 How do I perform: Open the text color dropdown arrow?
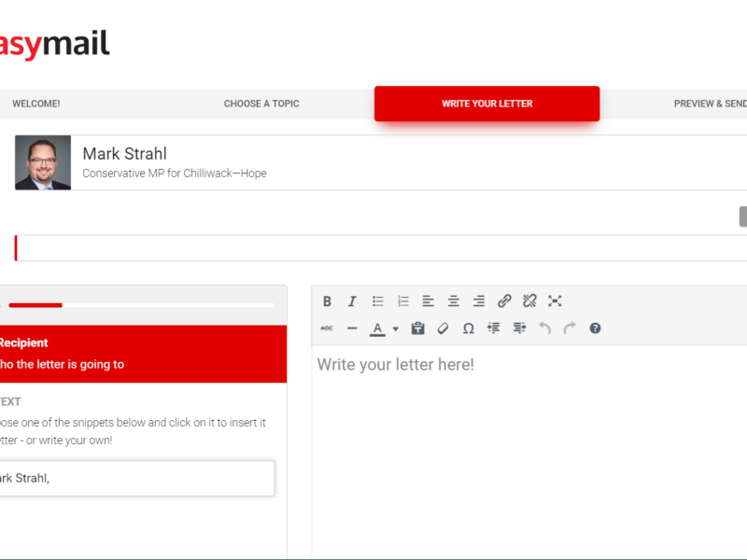395,329
